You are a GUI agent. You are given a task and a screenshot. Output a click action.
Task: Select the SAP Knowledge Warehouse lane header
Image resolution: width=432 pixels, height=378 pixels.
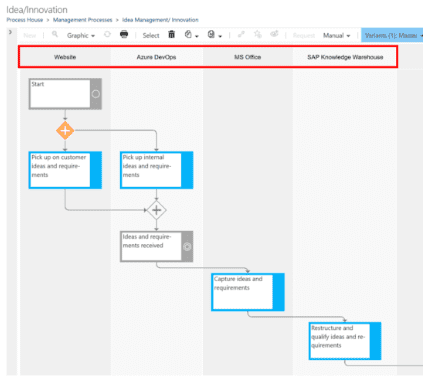tap(345, 57)
